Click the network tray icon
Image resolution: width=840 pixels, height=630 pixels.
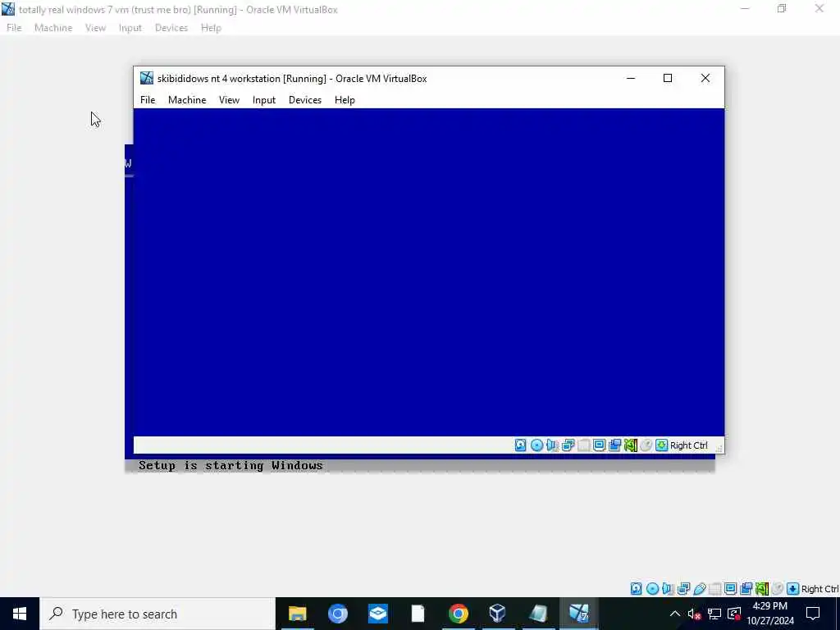click(714, 614)
